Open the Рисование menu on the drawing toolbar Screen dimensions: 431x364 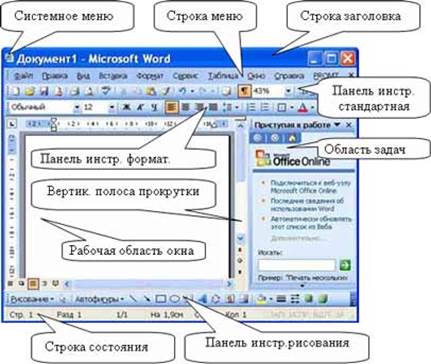[32, 299]
